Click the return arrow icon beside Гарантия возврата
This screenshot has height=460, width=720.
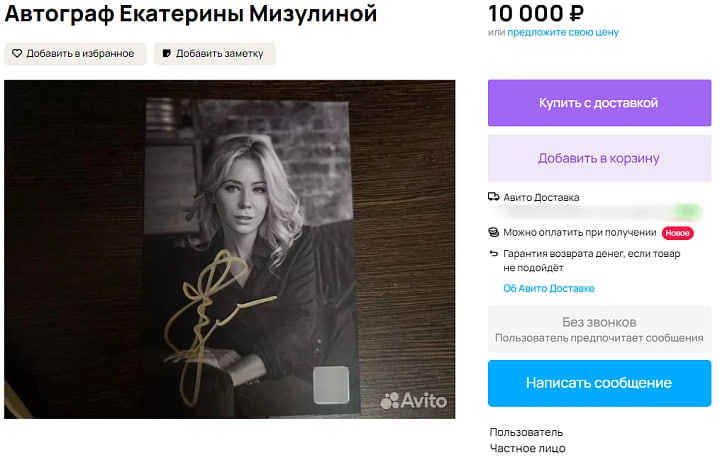494,254
